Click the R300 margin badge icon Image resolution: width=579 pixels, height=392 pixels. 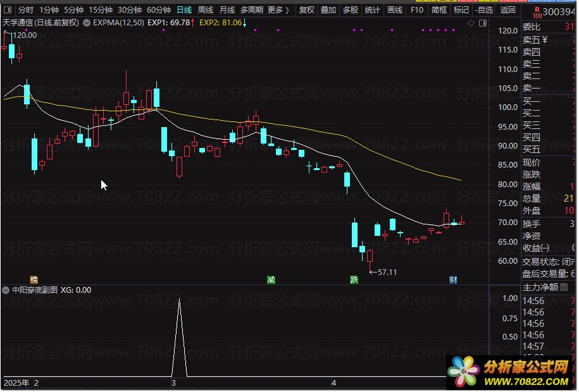click(x=537, y=13)
